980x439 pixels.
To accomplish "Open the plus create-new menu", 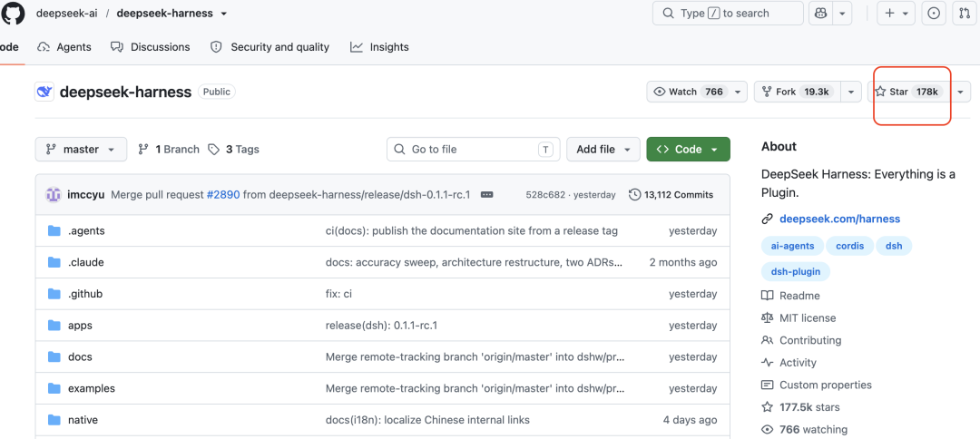I will coord(897,13).
